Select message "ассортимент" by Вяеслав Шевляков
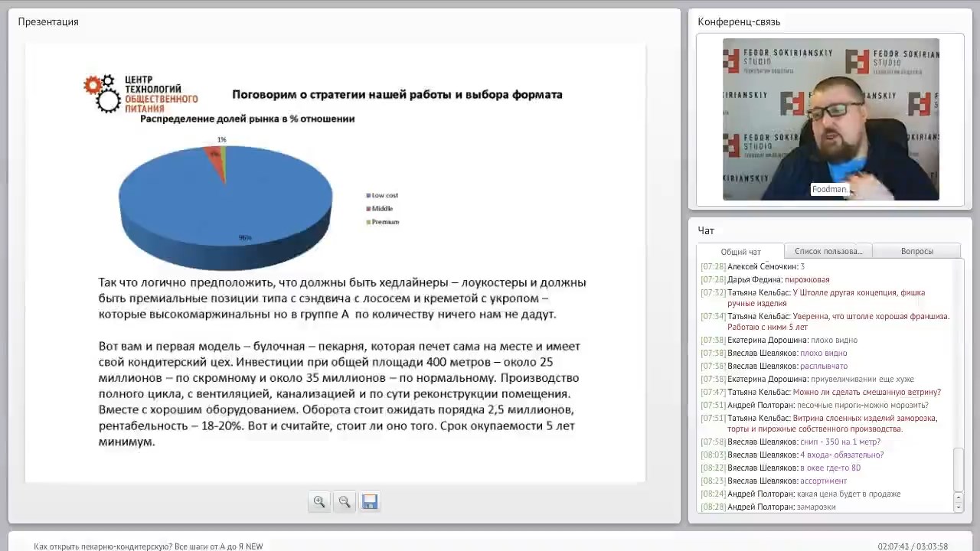Viewport: 980px width, 551px height. [823, 481]
